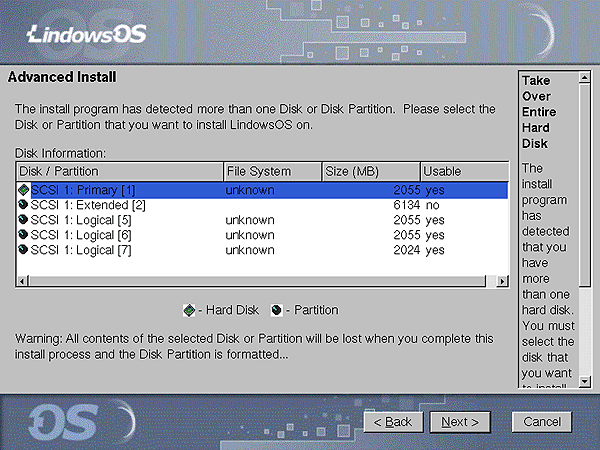Click down arrow of help panel scrollbar
600x450 pixels.
tap(584, 381)
